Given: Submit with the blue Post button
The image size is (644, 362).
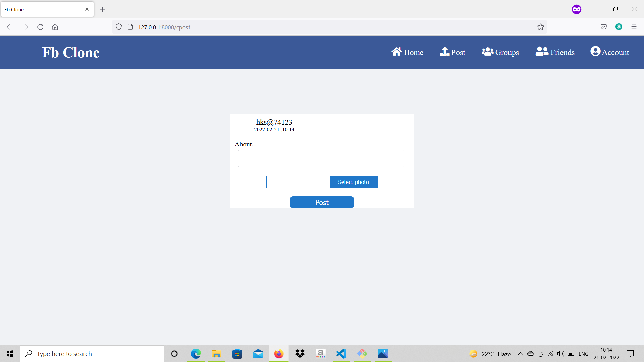Looking at the screenshot, I should click(x=322, y=202).
